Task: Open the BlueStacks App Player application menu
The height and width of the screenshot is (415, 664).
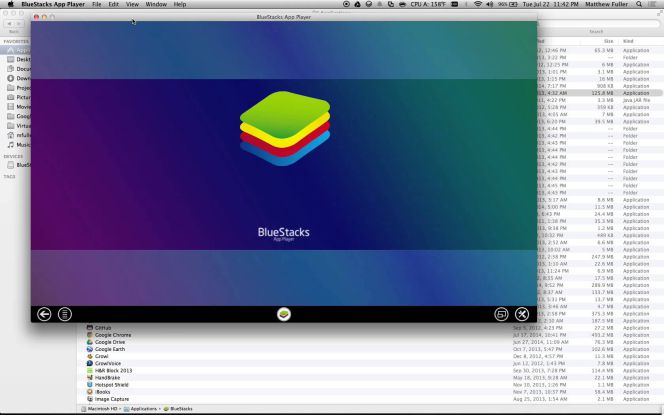Action: point(53,4)
